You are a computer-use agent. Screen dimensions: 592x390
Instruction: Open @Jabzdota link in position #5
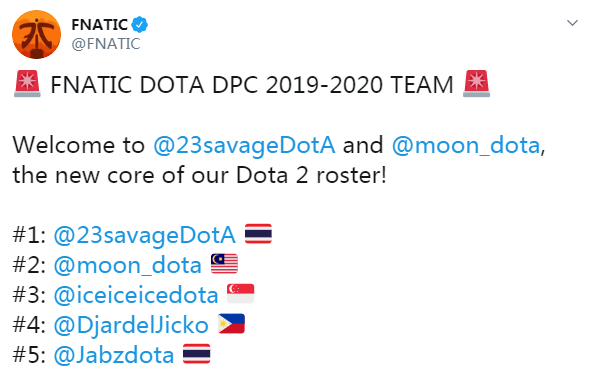coord(114,355)
